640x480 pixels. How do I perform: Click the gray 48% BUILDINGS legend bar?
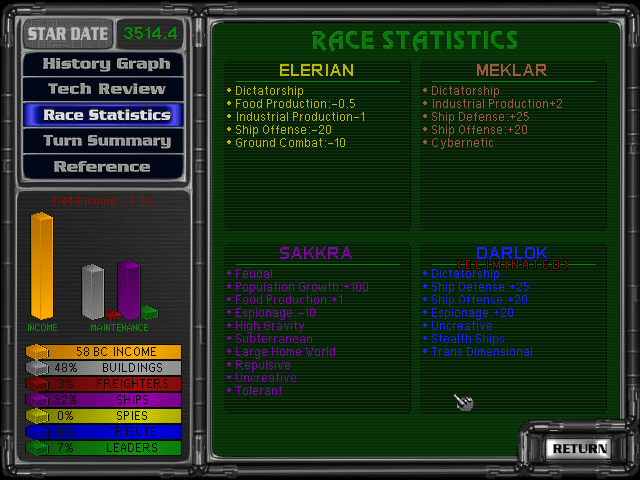pyautogui.click(x=103, y=368)
